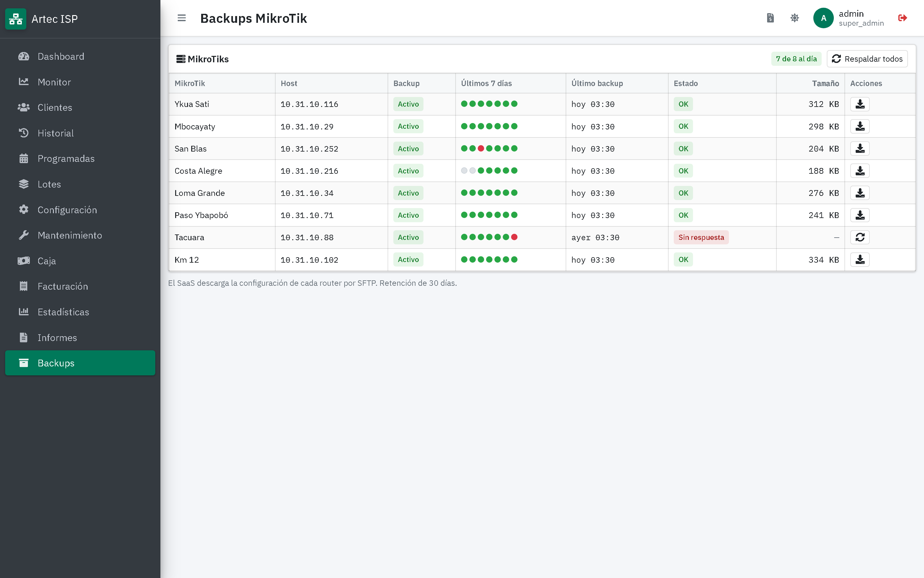Download backup for San Blas
This screenshot has height=578, width=924.
point(860,148)
